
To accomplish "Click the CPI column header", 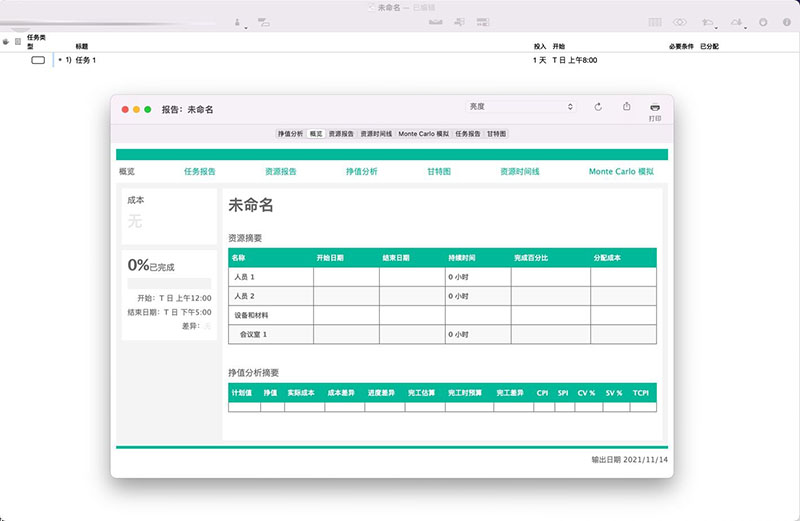I will pyautogui.click(x=542, y=393).
